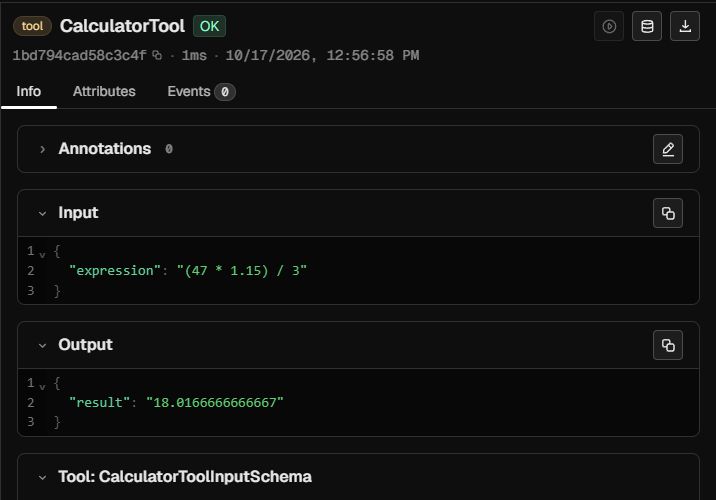
Task: Open the Attributes tab
Action: click(x=104, y=91)
